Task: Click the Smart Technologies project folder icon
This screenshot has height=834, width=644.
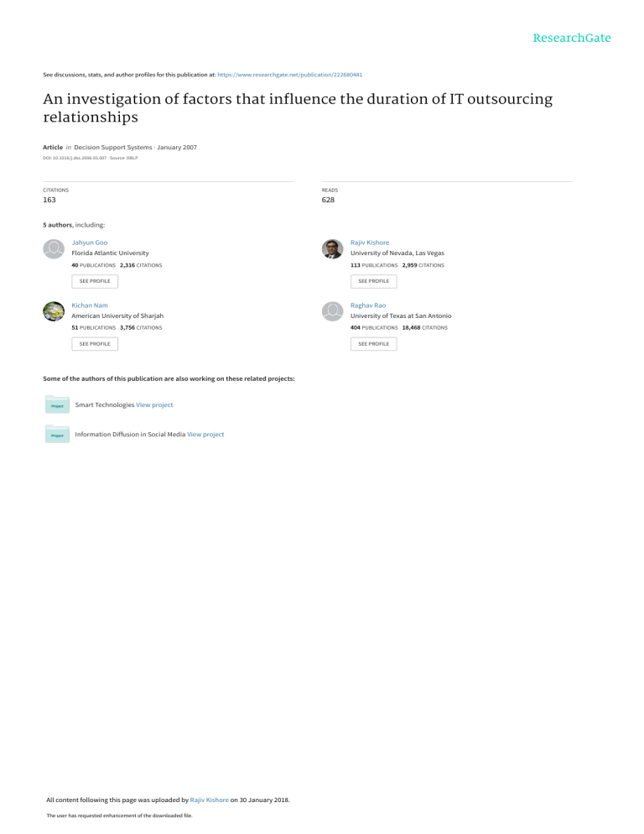Action: 57,404
